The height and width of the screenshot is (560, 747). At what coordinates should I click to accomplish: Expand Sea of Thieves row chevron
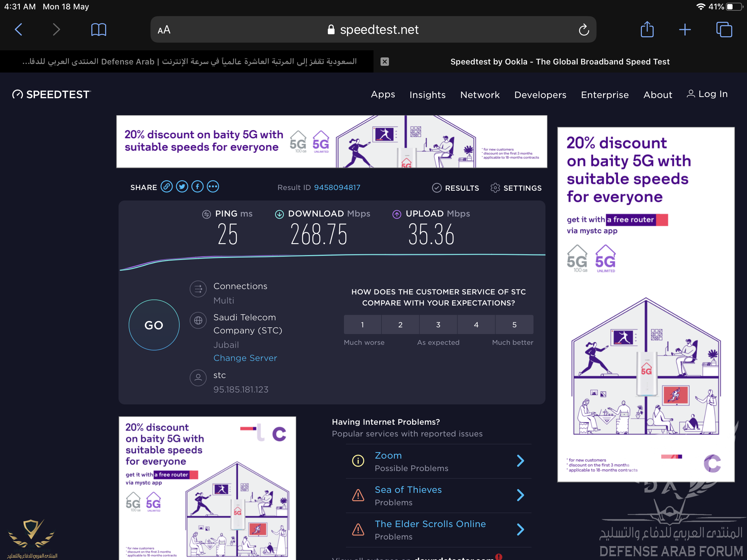[520, 495]
